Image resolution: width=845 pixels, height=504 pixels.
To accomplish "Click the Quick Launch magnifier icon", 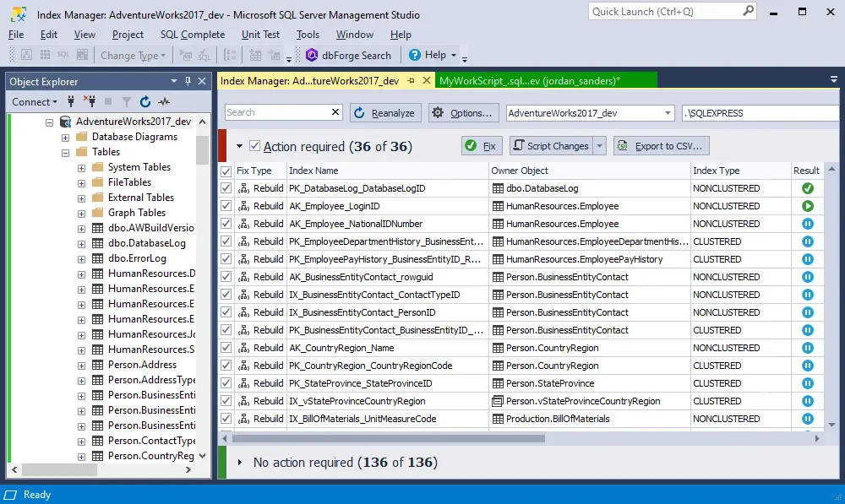I will pyautogui.click(x=748, y=11).
